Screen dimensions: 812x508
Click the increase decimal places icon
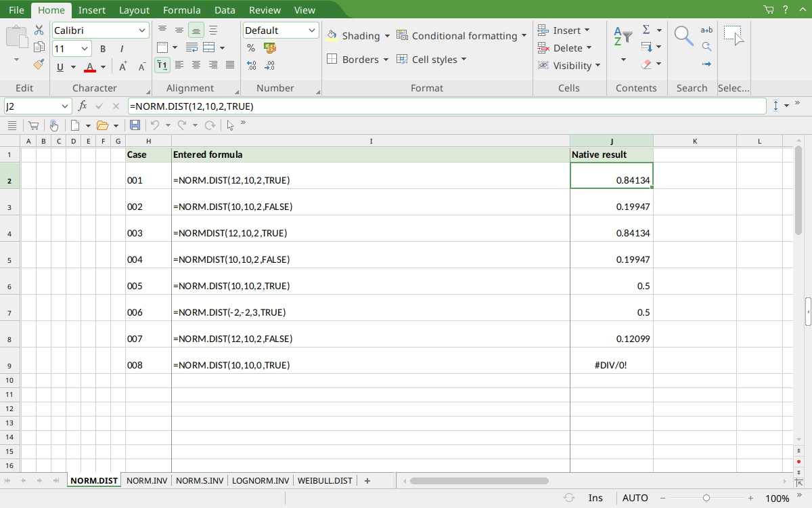pos(252,66)
